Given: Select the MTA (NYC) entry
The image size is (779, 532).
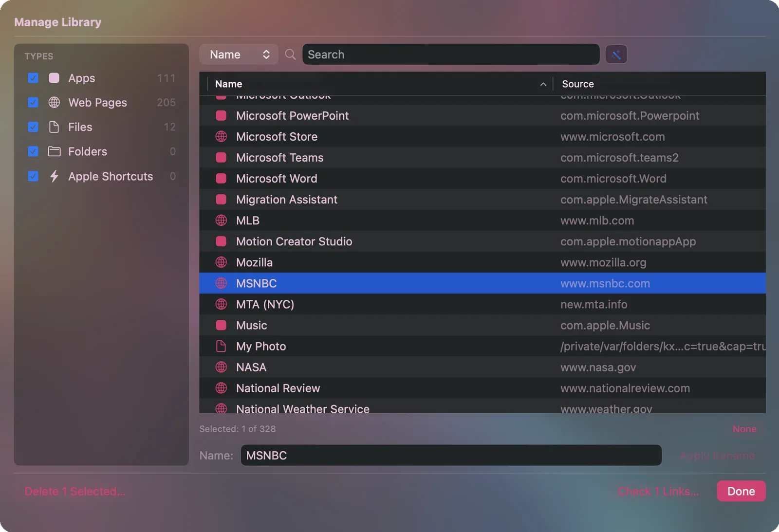Looking at the screenshot, I should [x=482, y=304].
